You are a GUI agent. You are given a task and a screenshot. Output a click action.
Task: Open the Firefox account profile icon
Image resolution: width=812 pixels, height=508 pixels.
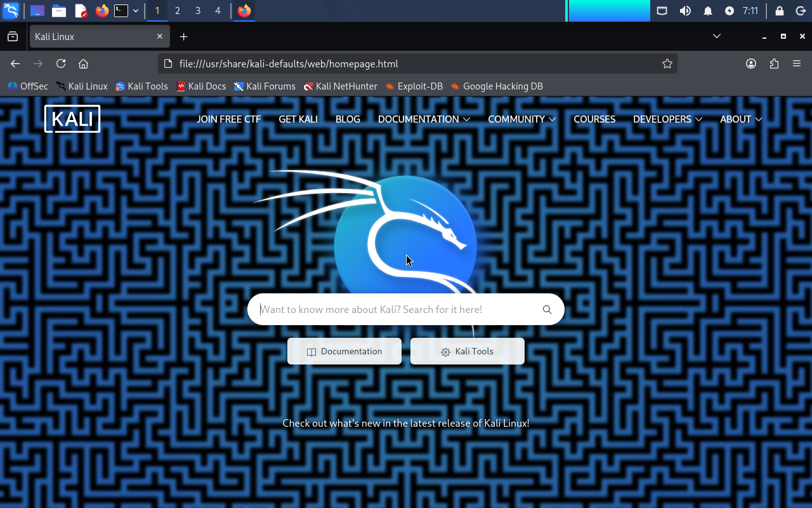[751, 63]
